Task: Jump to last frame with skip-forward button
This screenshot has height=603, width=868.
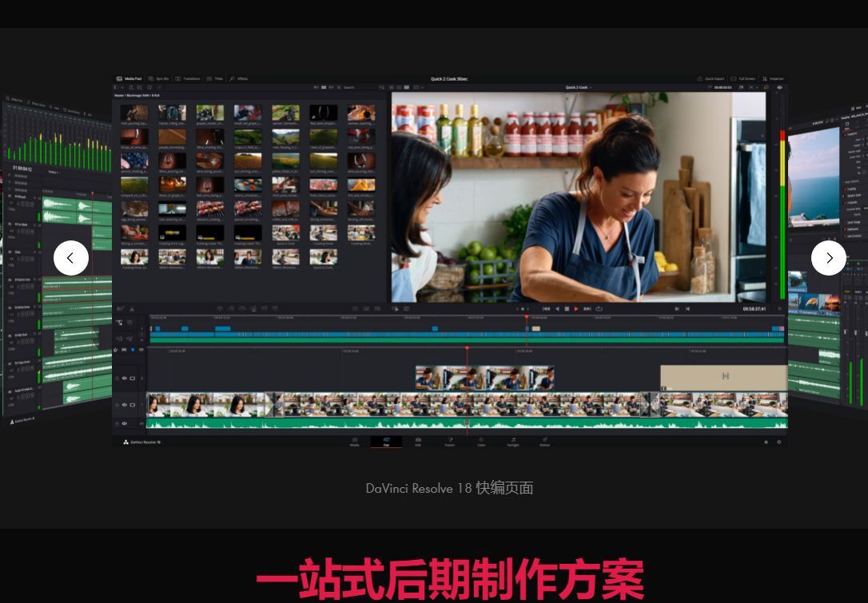Action: [x=587, y=309]
